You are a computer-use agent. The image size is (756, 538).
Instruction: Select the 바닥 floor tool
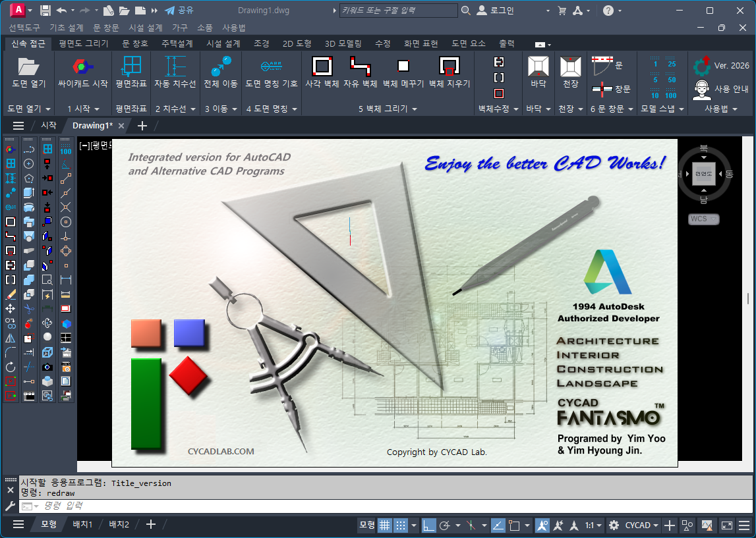pyautogui.click(x=538, y=67)
